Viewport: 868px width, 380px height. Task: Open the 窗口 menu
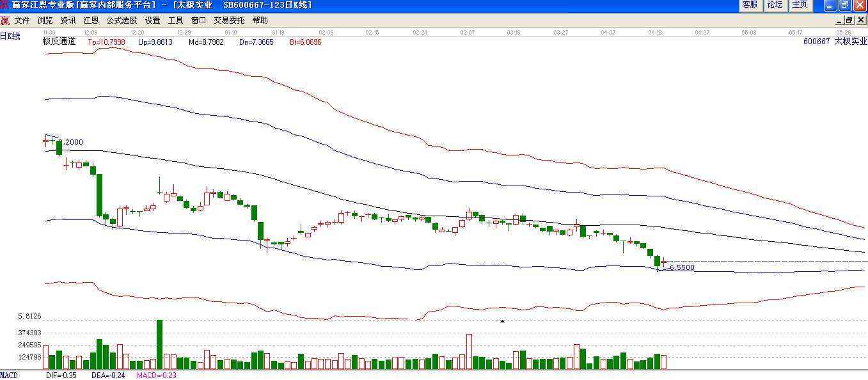pyautogui.click(x=199, y=20)
